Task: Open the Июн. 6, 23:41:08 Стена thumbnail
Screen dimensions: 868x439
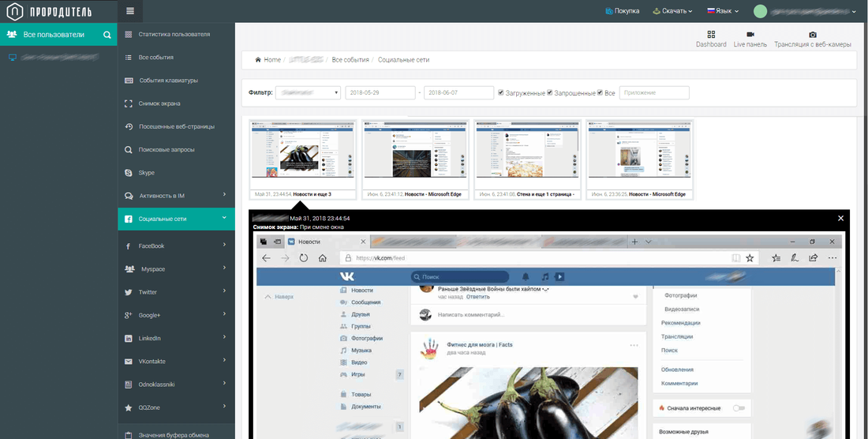Action: point(528,159)
